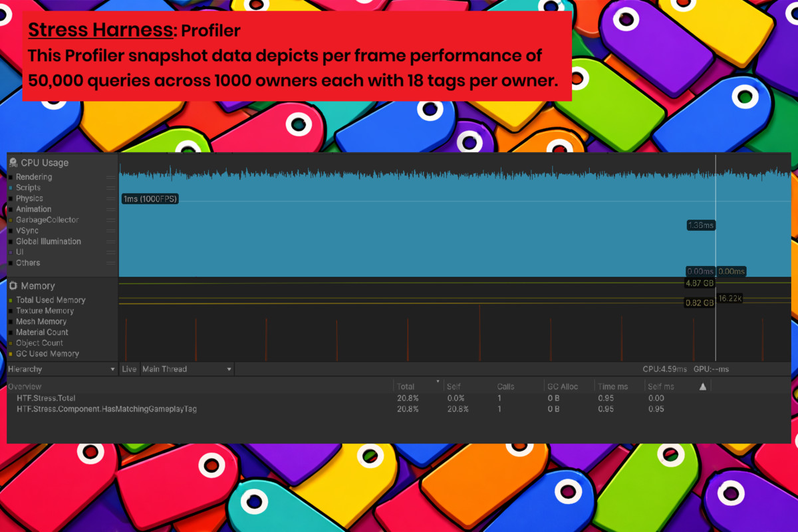Toggle the Rendering category color box
The image size is (798, 532).
tap(11, 178)
